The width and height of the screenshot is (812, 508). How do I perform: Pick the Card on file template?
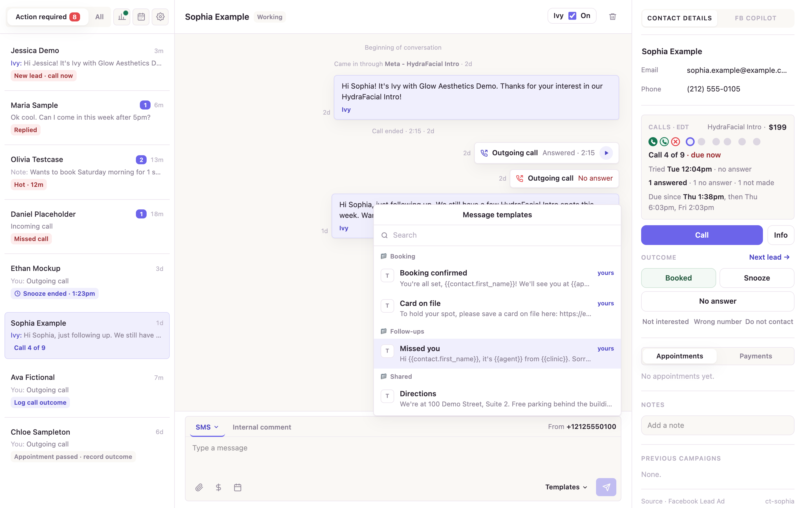497,308
